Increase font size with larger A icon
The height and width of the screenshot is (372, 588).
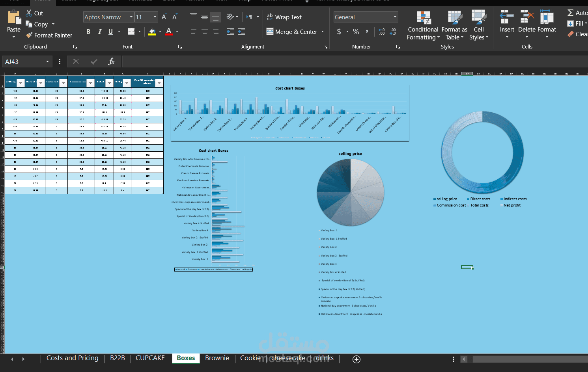point(164,17)
